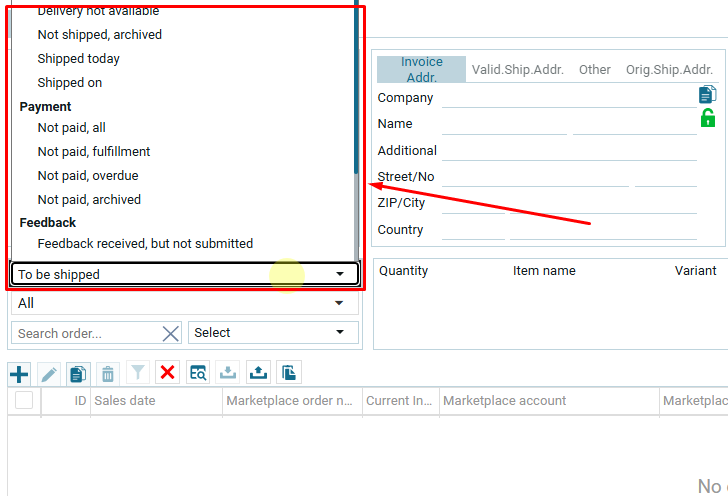Clear the search order field with X

coord(171,333)
